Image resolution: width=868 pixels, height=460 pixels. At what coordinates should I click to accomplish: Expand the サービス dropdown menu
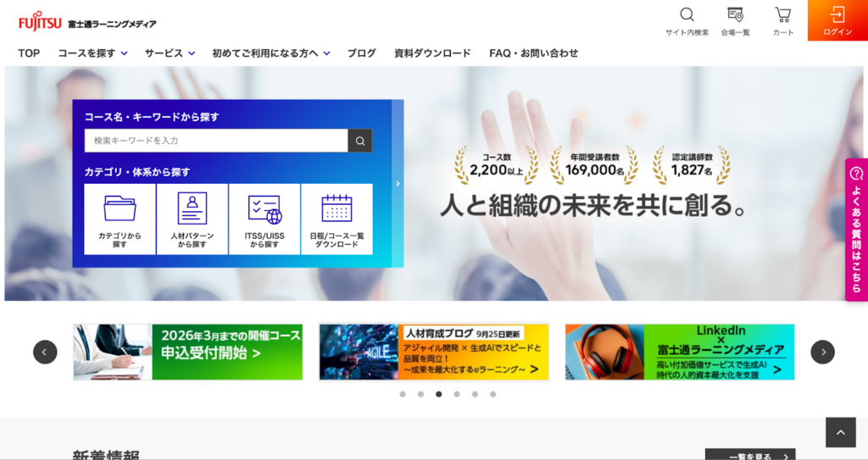click(x=170, y=53)
